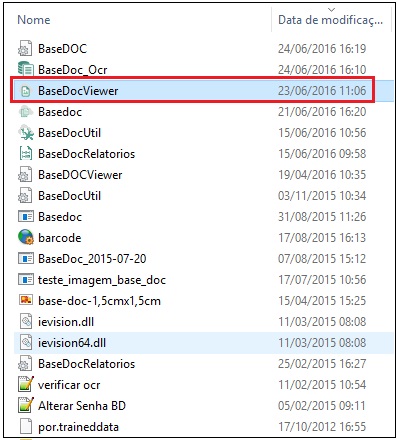
Task: Select the BaseDocUtil name dated 03/11/2015
Action: [69, 196]
